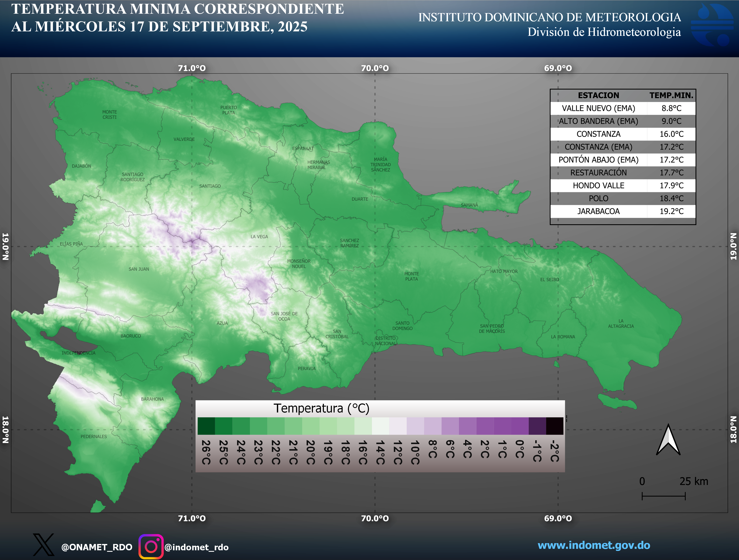This screenshot has width=739, height=560.
Task: Select the ALTO BANDERA (EMA) station cell
Action: (598, 121)
